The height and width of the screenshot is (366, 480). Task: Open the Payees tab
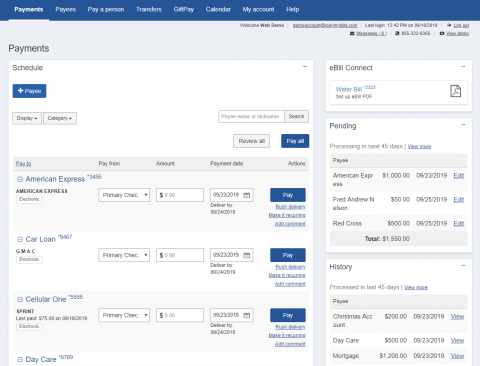[66, 9]
